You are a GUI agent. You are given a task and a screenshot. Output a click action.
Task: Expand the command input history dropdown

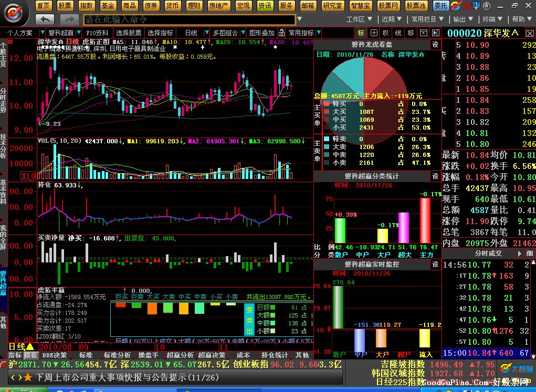click(x=299, y=19)
